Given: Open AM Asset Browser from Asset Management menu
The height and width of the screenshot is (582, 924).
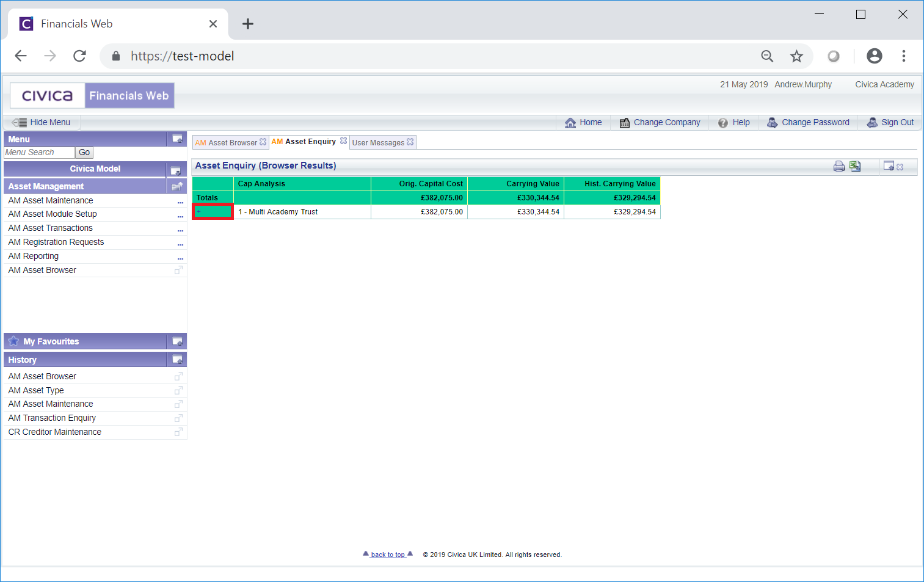Looking at the screenshot, I should pyautogui.click(x=42, y=270).
